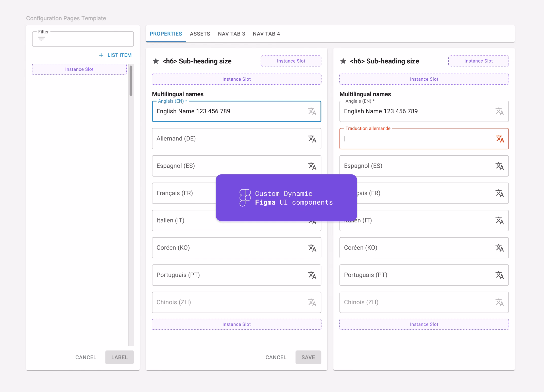Click CANCEL in the left list panel
The image size is (544, 392).
point(86,357)
